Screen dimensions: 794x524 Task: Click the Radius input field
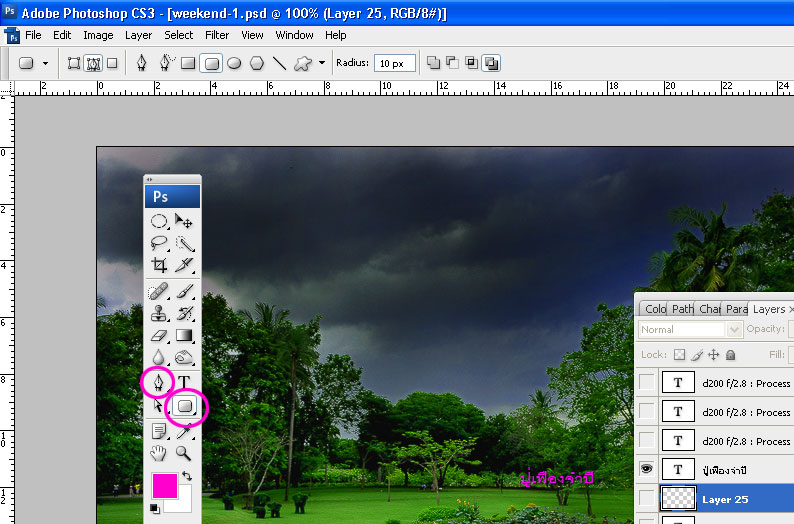pyautogui.click(x=395, y=63)
